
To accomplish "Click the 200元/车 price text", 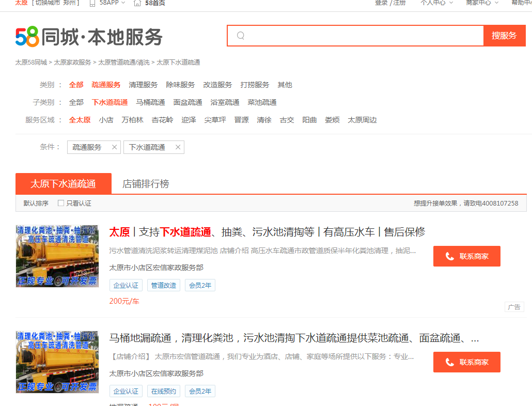I will (x=124, y=301).
